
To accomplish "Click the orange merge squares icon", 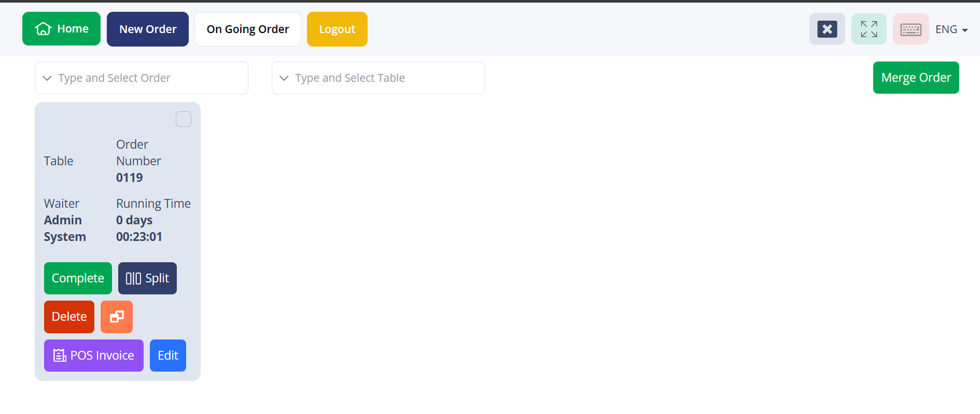I will [x=116, y=317].
